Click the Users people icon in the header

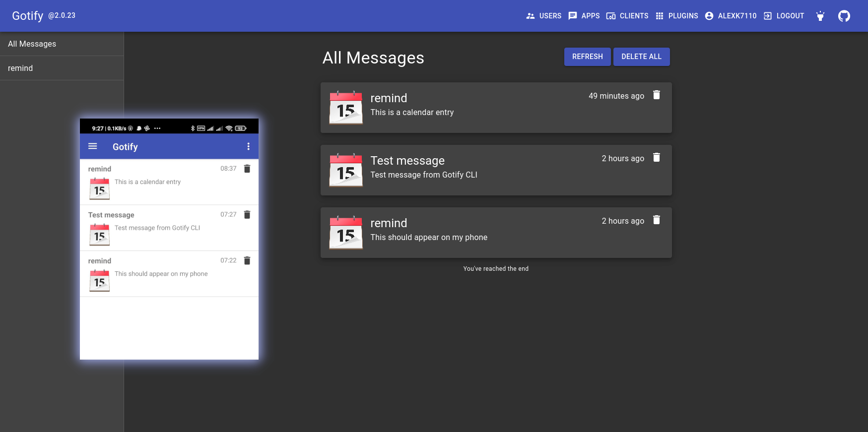pyautogui.click(x=531, y=16)
